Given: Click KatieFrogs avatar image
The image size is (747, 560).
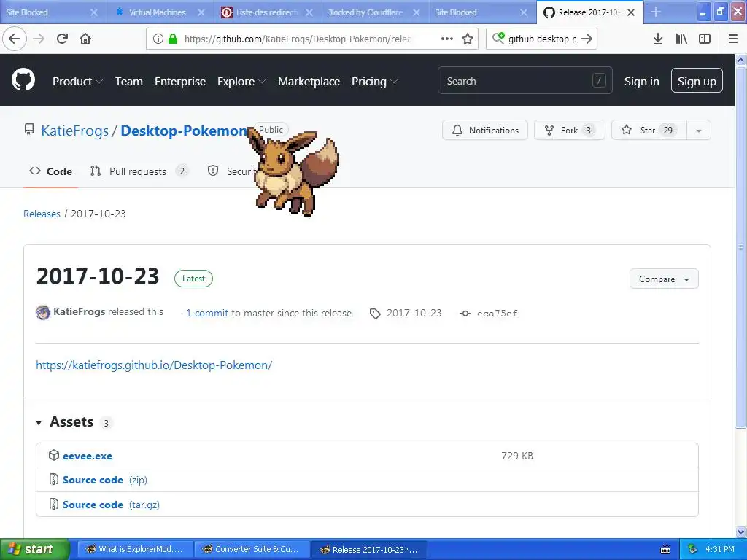Looking at the screenshot, I should coord(43,312).
